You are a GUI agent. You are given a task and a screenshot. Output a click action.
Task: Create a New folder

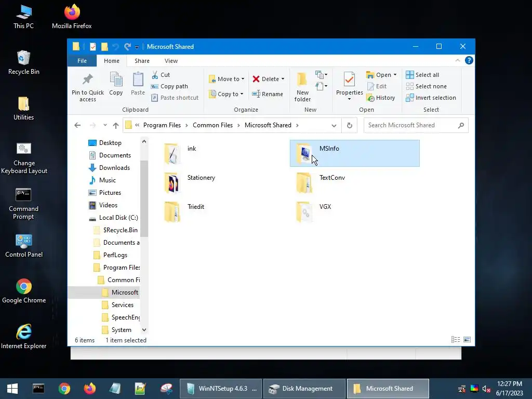302,87
